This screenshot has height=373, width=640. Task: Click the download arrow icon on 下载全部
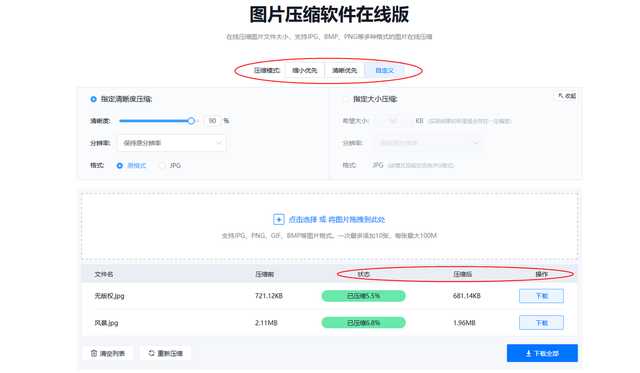pos(528,353)
